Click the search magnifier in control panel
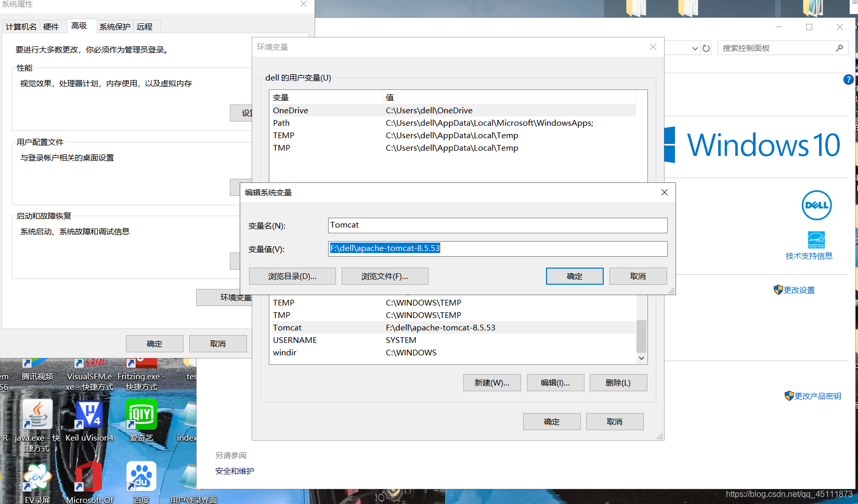858x504 pixels. pyautogui.click(x=839, y=48)
